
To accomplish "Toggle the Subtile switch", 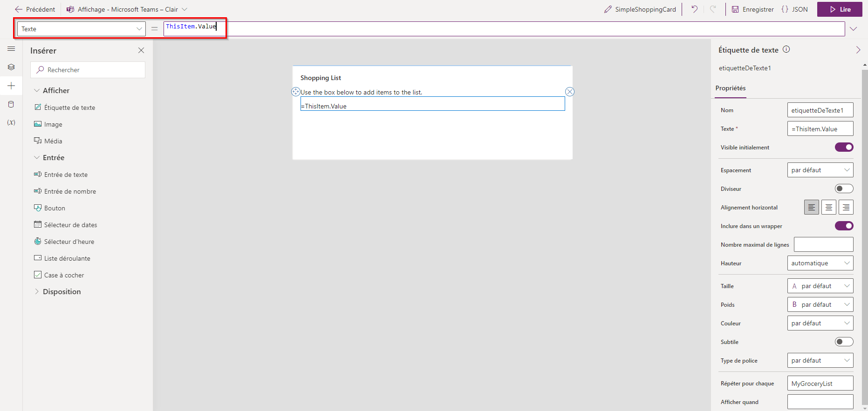I will pos(844,342).
